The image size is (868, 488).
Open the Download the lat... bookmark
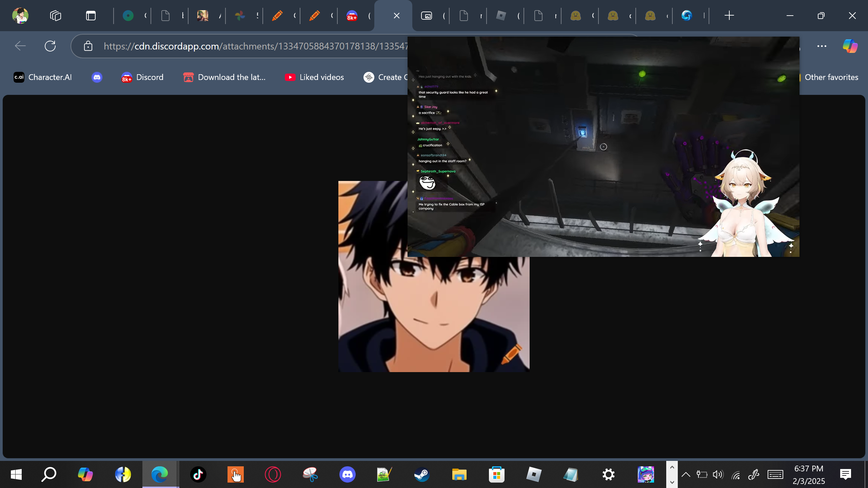[x=224, y=77]
